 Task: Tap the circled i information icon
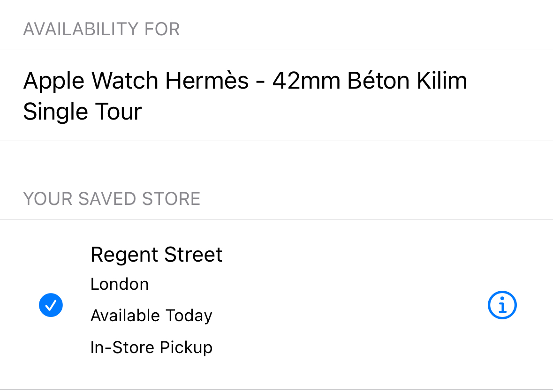502,306
